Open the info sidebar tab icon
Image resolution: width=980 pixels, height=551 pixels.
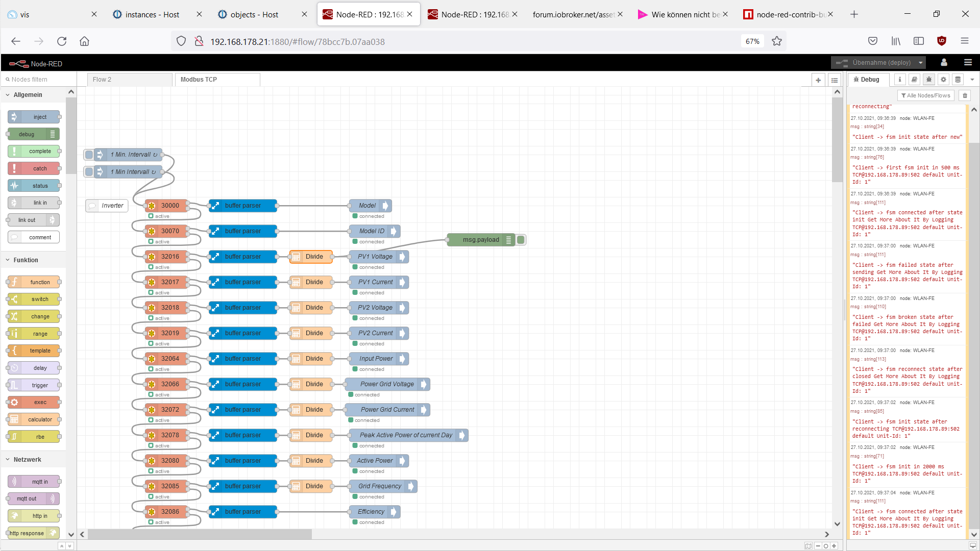[x=900, y=80]
